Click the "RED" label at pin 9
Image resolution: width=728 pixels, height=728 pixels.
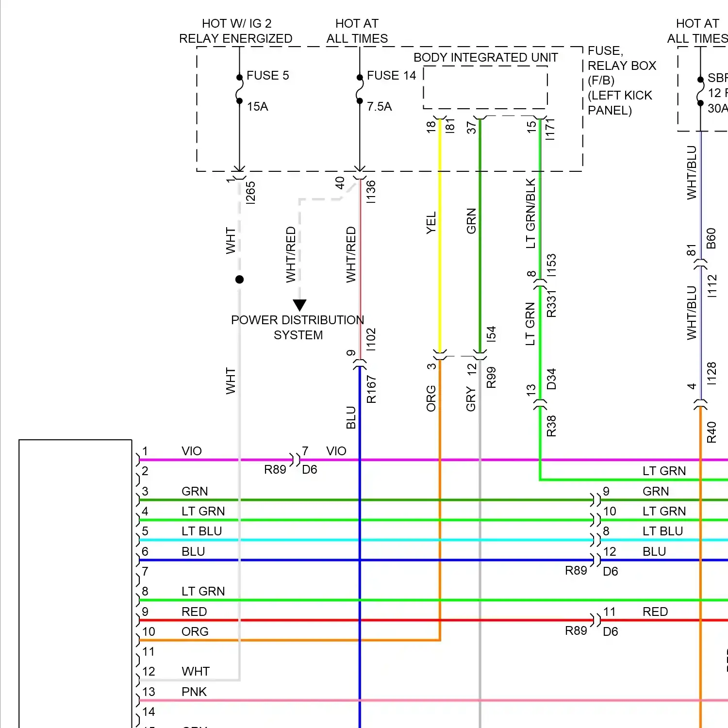(194, 612)
